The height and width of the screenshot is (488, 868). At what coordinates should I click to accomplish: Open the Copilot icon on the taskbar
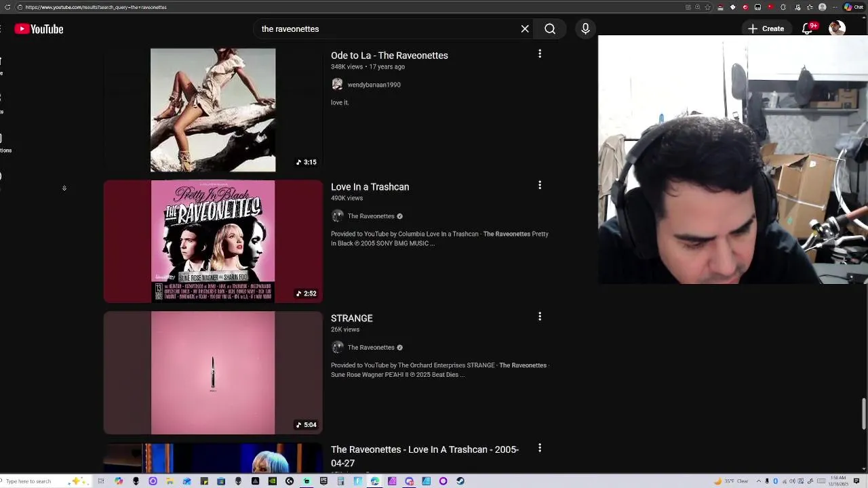click(119, 481)
